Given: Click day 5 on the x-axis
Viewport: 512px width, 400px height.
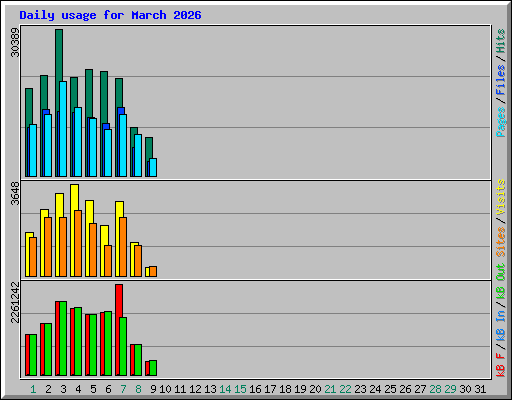Looking at the screenshot, I should (x=93, y=389).
